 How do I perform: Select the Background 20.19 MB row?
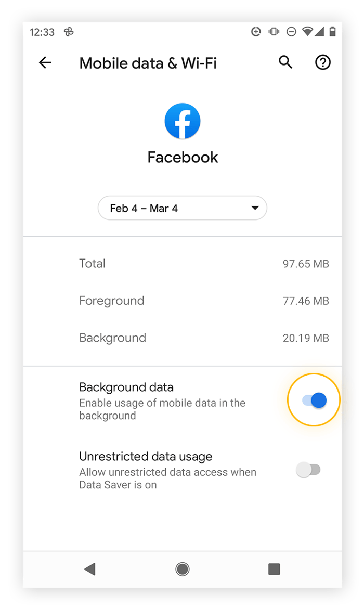[182, 338]
